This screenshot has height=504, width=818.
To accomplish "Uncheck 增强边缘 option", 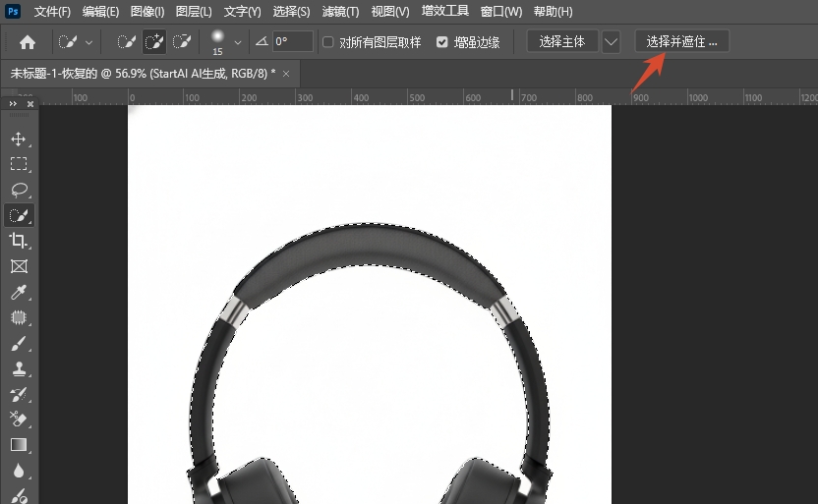I will tap(441, 42).
